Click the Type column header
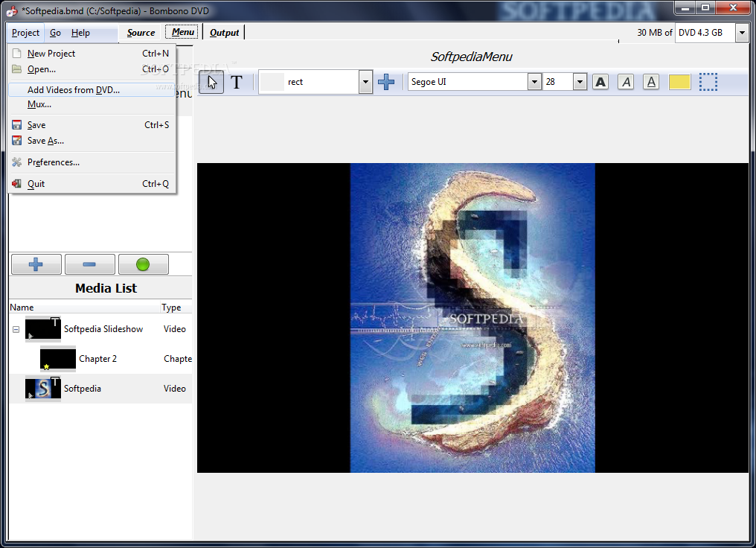Viewport: 756px width, 548px height. pos(176,308)
